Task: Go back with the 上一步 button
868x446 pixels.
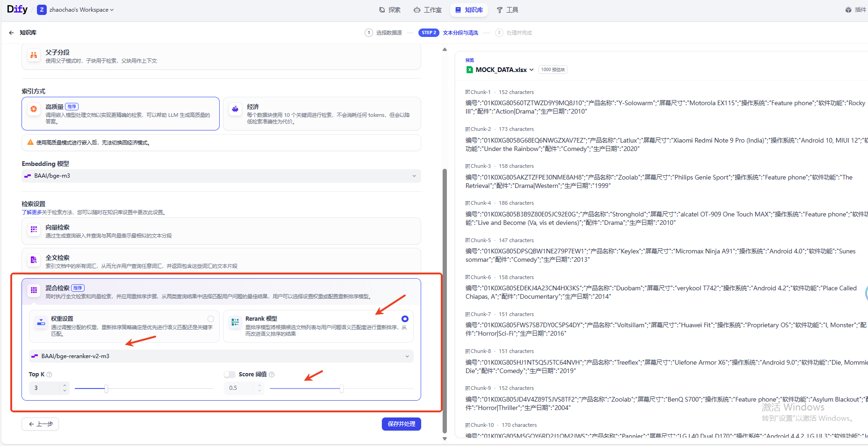Action: pos(40,424)
